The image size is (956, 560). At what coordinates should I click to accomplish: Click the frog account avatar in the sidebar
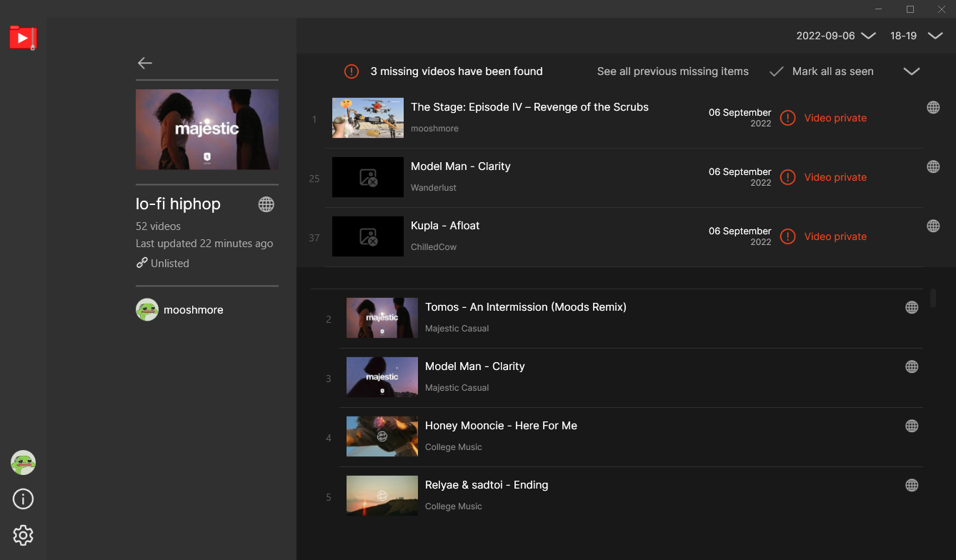pyautogui.click(x=23, y=462)
